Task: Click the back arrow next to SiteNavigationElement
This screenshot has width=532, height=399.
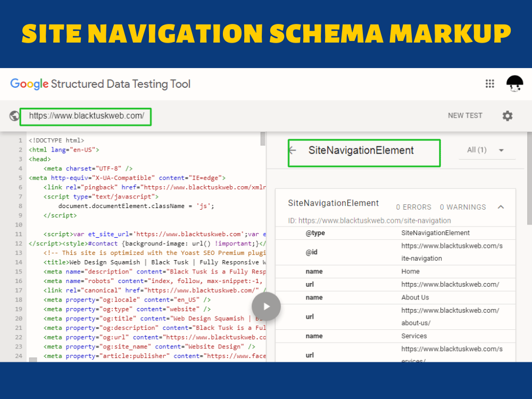Action: coord(293,151)
